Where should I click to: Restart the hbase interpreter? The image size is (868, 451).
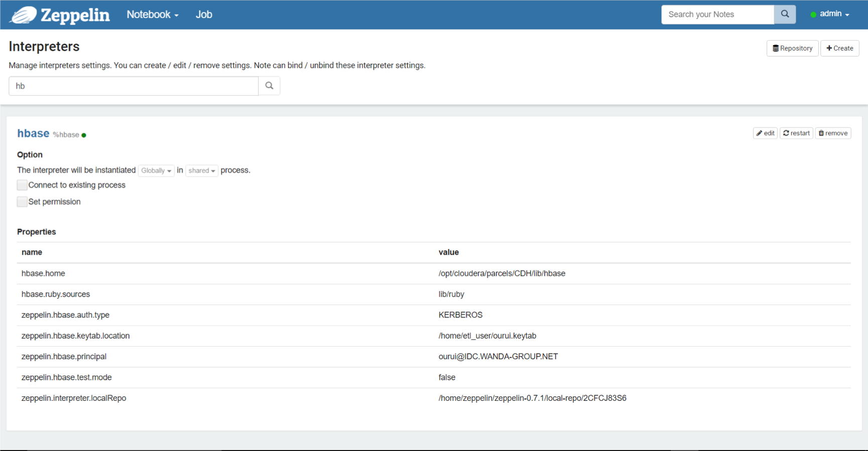point(796,133)
